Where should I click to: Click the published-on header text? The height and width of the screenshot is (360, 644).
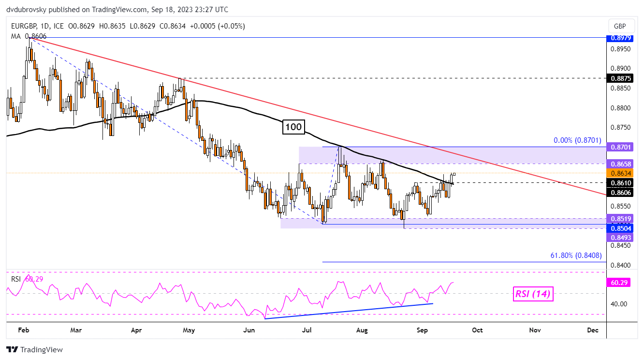117,10
